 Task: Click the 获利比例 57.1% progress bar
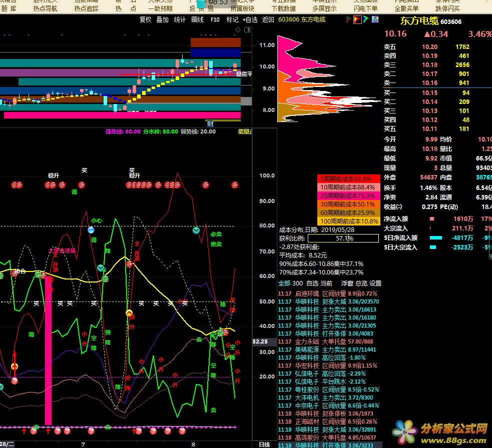tap(343, 238)
